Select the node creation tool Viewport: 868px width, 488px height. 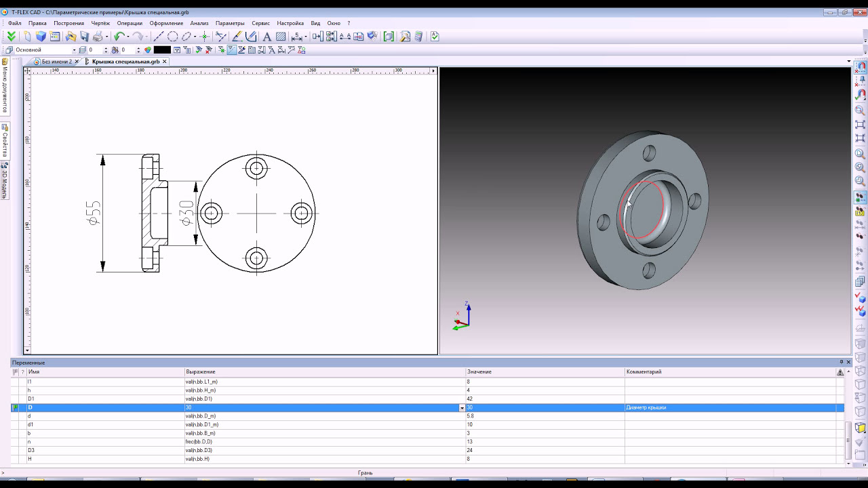pyautogui.click(x=205, y=37)
